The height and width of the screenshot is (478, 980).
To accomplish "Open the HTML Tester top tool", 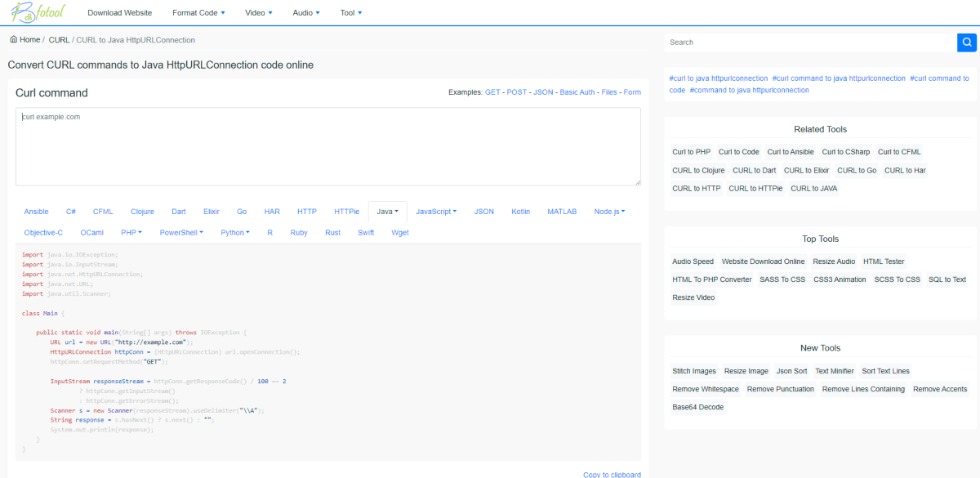I will coord(884,261).
